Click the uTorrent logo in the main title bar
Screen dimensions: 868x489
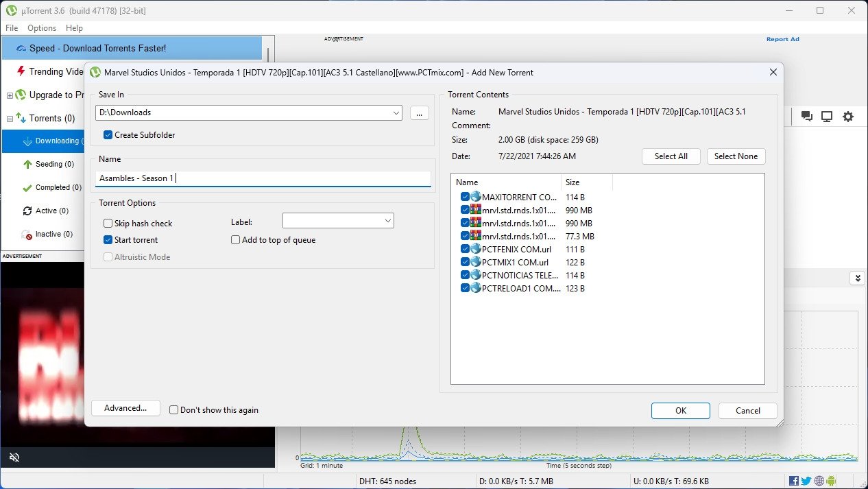pos(12,10)
